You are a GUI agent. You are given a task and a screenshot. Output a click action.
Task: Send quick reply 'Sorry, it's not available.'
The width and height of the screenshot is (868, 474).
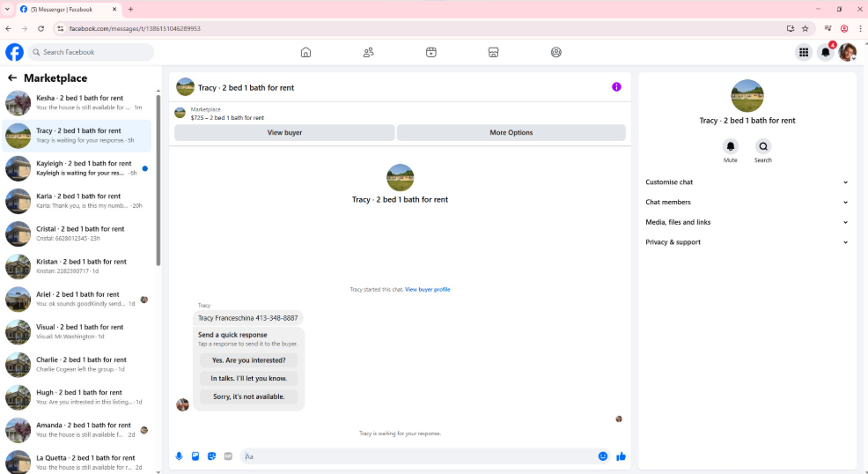pos(248,396)
